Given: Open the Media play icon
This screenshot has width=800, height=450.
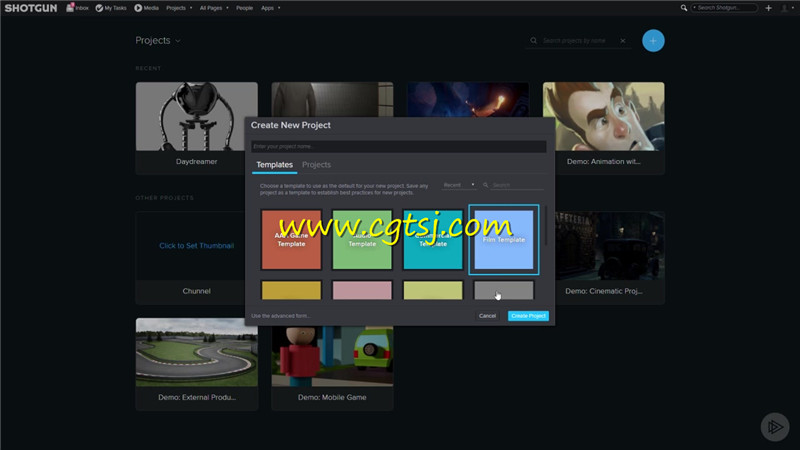Looking at the screenshot, I should (x=138, y=8).
